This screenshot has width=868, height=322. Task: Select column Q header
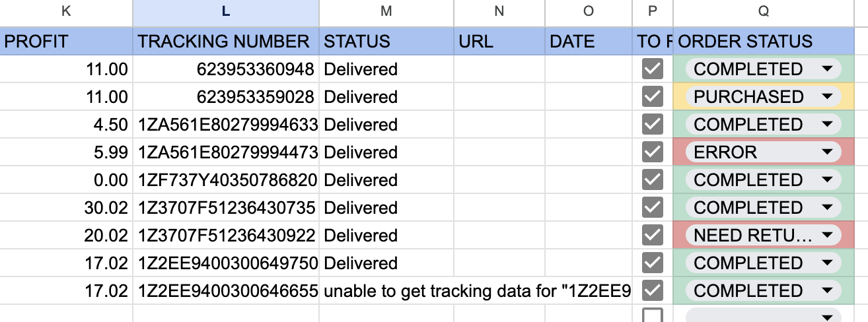point(770,11)
